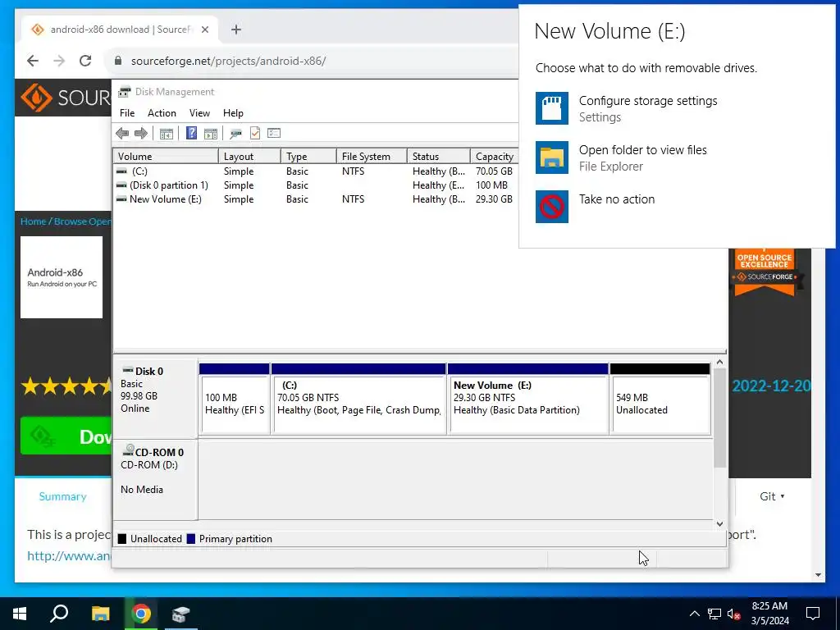
Task: Open the Action menu in Disk Management
Action: [x=162, y=113]
